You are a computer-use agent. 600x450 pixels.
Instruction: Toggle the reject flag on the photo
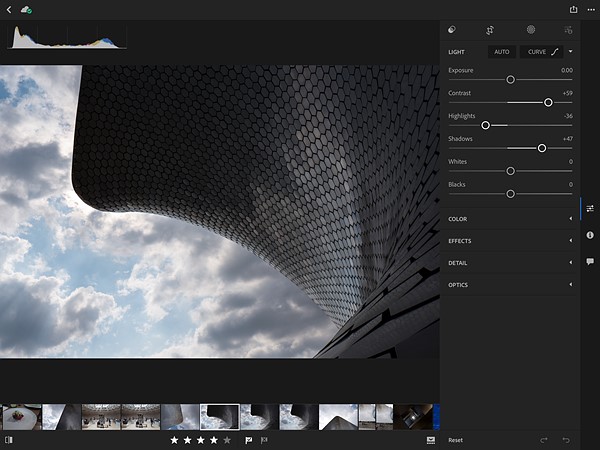(264, 440)
